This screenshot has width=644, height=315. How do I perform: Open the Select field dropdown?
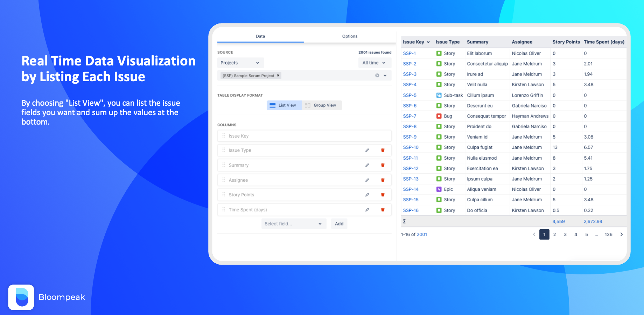tap(294, 224)
